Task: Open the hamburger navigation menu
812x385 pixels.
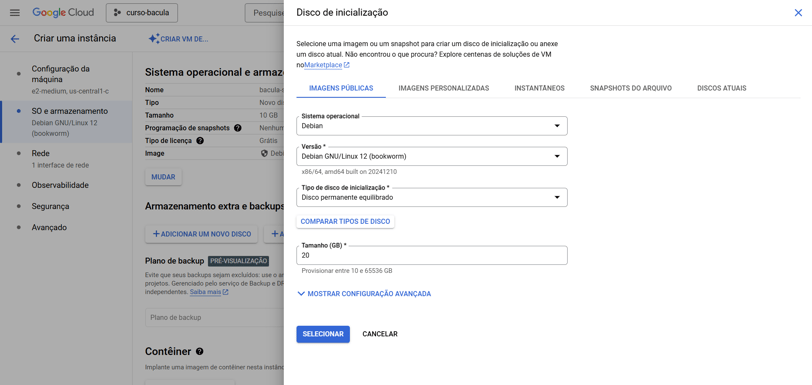Action: click(15, 12)
